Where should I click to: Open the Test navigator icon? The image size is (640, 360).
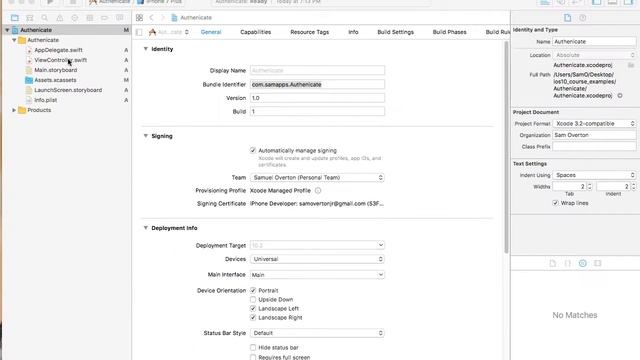coord(74,18)
